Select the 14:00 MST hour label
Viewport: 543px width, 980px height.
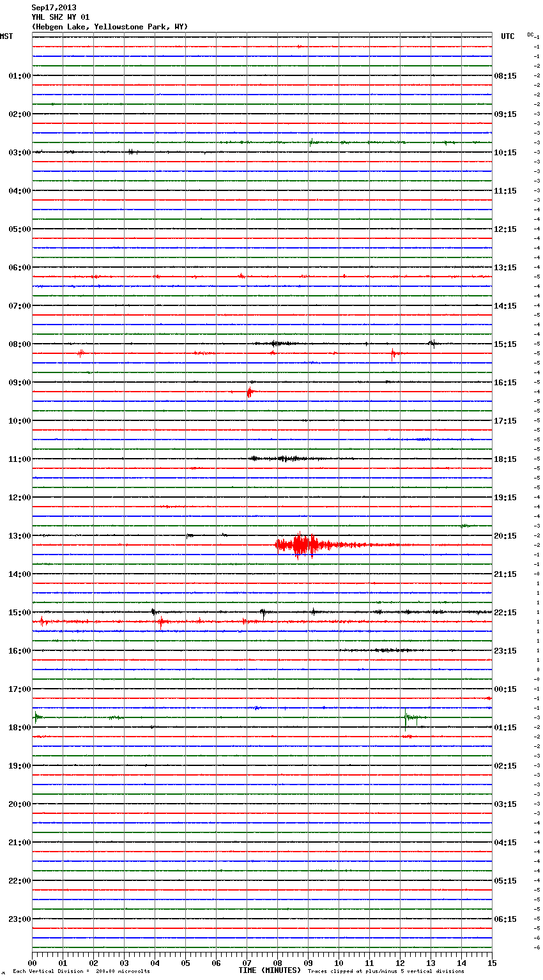click(x=20, y=574)
